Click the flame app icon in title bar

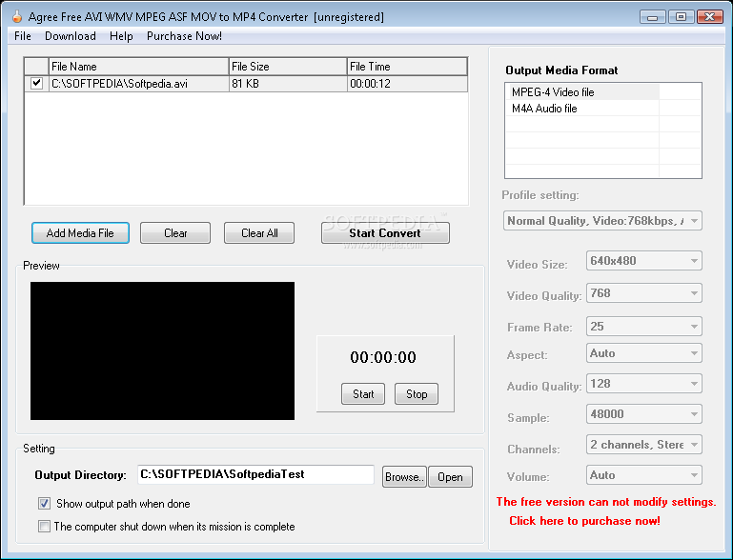pyautogui.click(x=17, y=17)
